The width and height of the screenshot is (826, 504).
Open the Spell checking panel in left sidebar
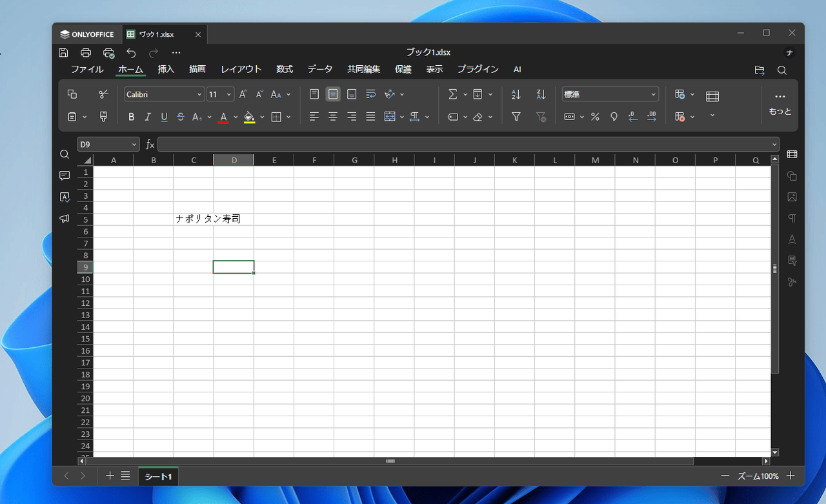pyautogui.click(x=65, y=197)
